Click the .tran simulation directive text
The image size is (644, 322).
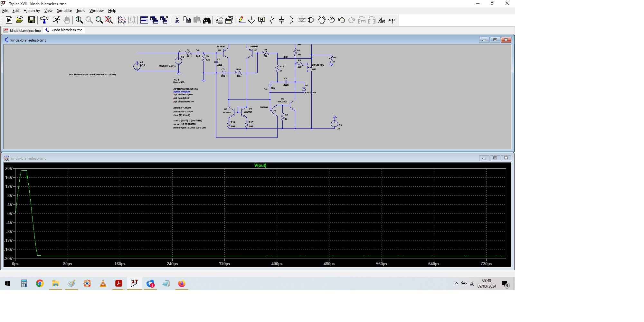tap(187, 121)
